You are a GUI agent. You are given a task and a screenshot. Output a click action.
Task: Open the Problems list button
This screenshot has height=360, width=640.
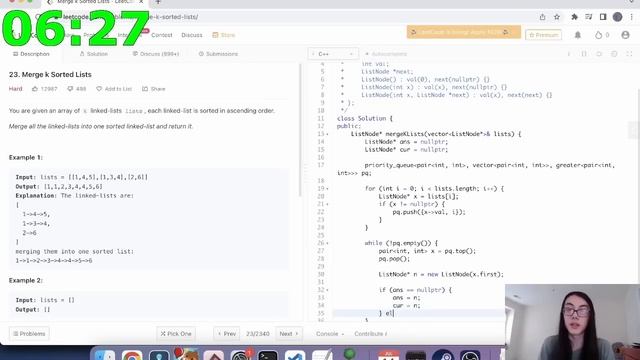coord(29,333)
